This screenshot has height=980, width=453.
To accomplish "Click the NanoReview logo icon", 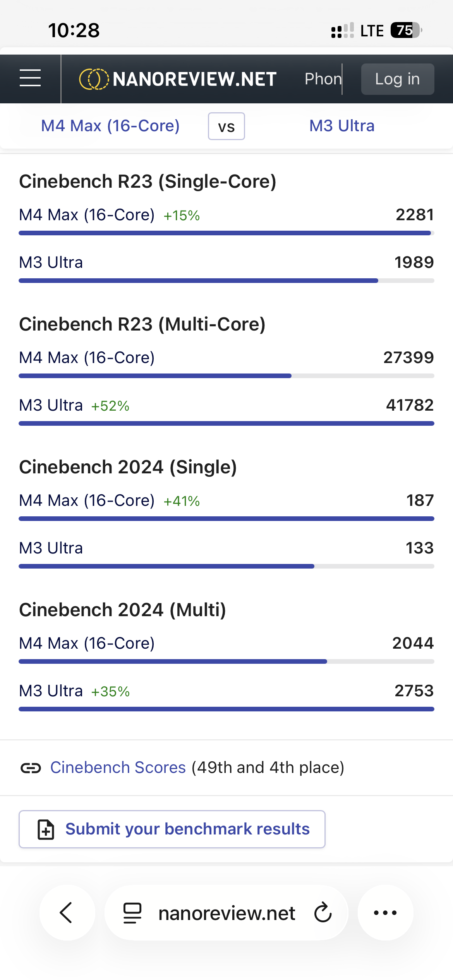I will point(94,79).
